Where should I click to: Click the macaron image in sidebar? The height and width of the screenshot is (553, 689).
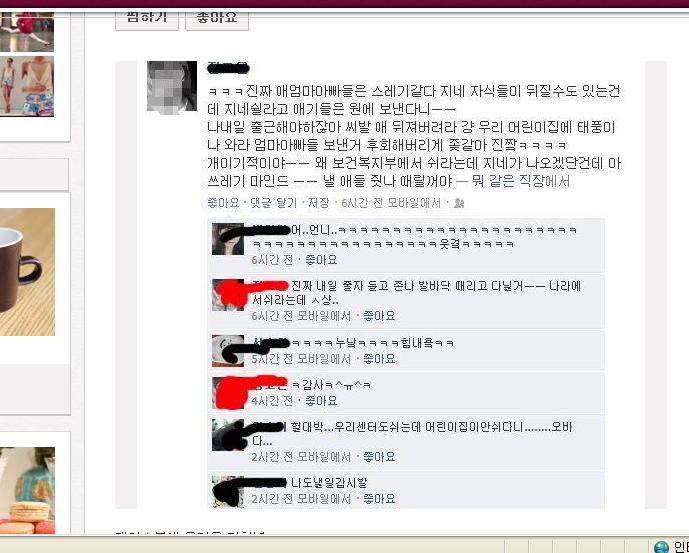pyautogui.click(x=27, y=491)
